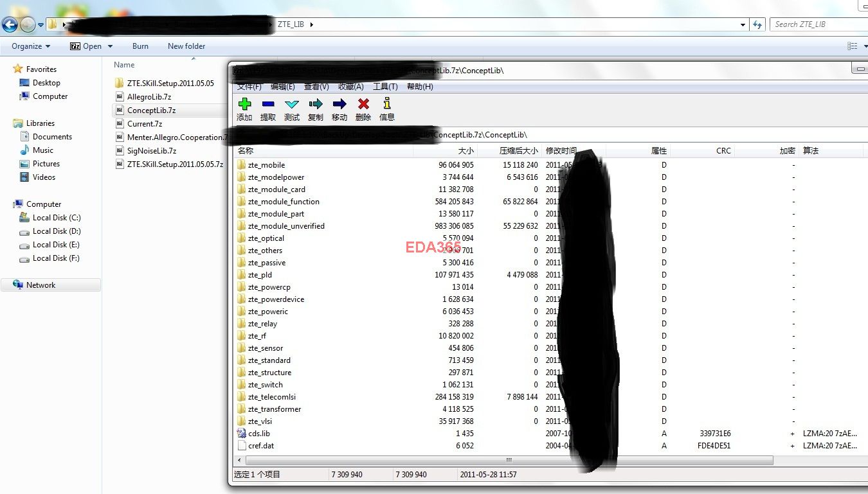Click the zte_mobile folder icon
This screenshot has width=868, height=494.
point(242,165)
